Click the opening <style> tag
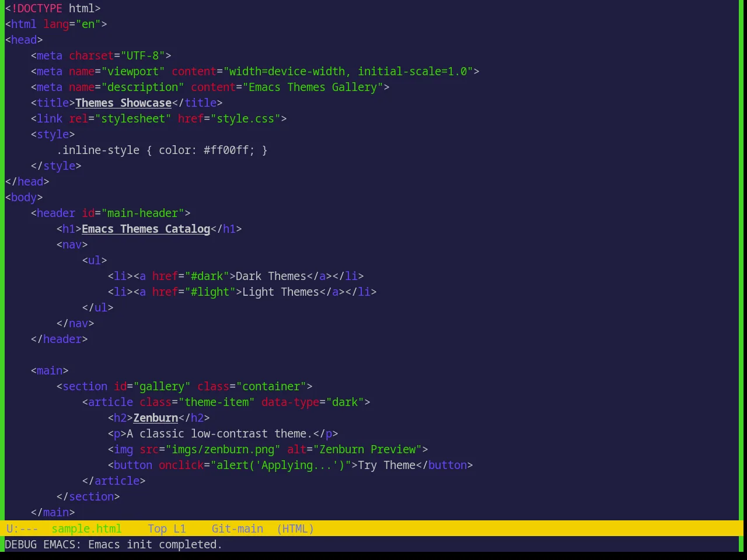Viewport: 747px width, 560px height. pos(53,134)
